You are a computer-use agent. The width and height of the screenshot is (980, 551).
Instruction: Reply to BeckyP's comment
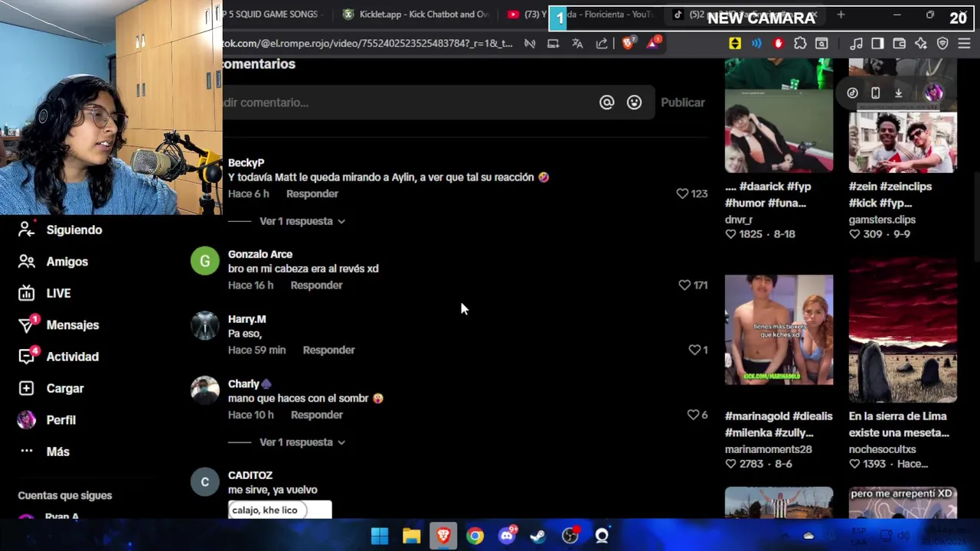point(312,194)
